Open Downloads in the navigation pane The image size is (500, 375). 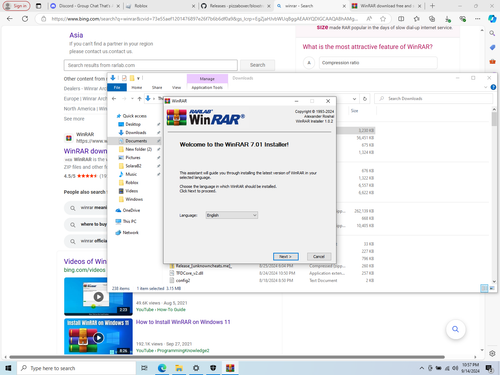coord(136,132)
